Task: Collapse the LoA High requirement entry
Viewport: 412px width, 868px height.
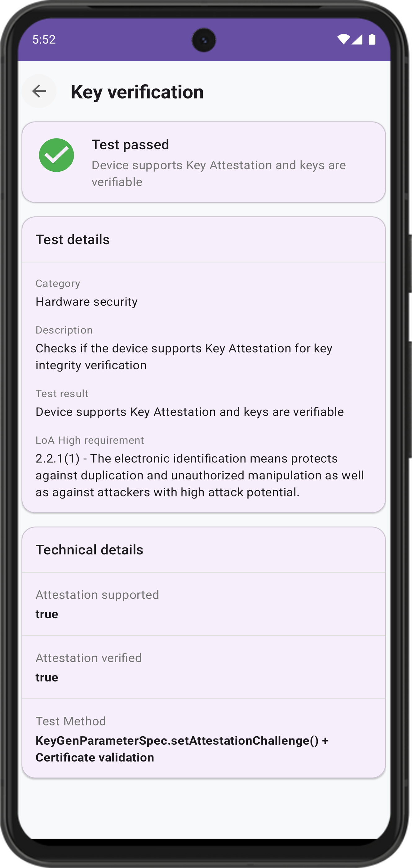Action: 90,440
